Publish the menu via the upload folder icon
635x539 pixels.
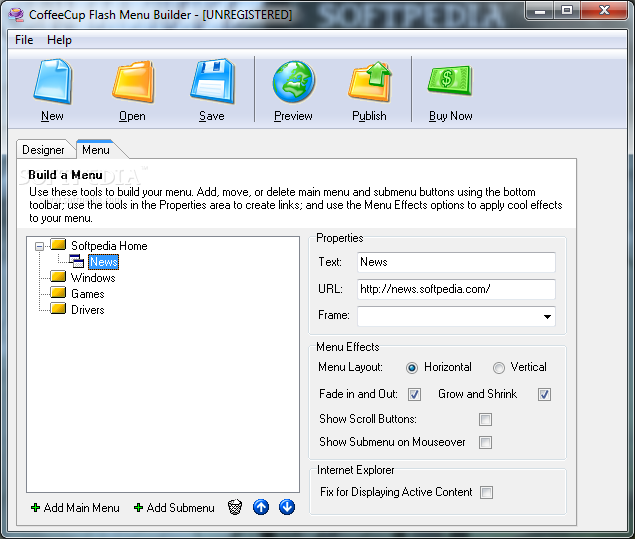tap(370, 81)
